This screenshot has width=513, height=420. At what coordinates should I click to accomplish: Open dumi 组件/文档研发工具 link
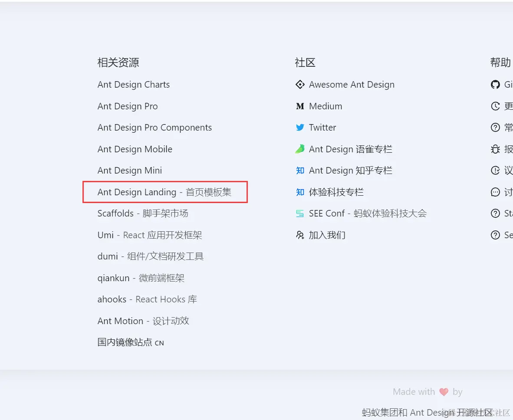(x=151, y=256)
